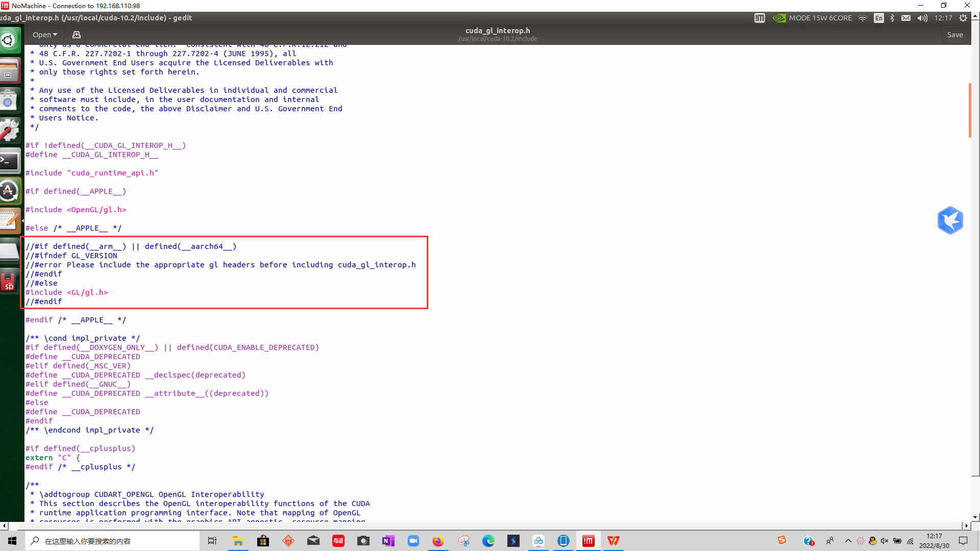Click the clock showing 12:17 in the top panel
The image size is (980, 551).
click(943, 17)
